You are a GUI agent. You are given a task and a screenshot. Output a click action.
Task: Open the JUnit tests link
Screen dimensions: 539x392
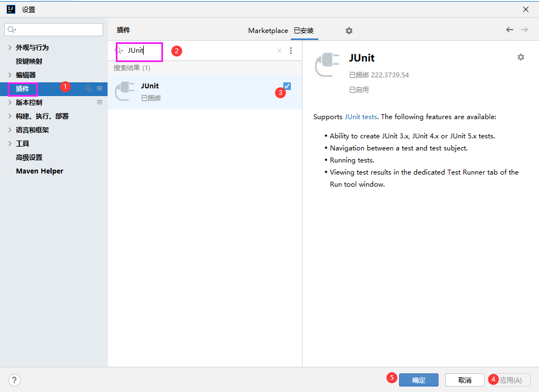click(x=361, y=117)
